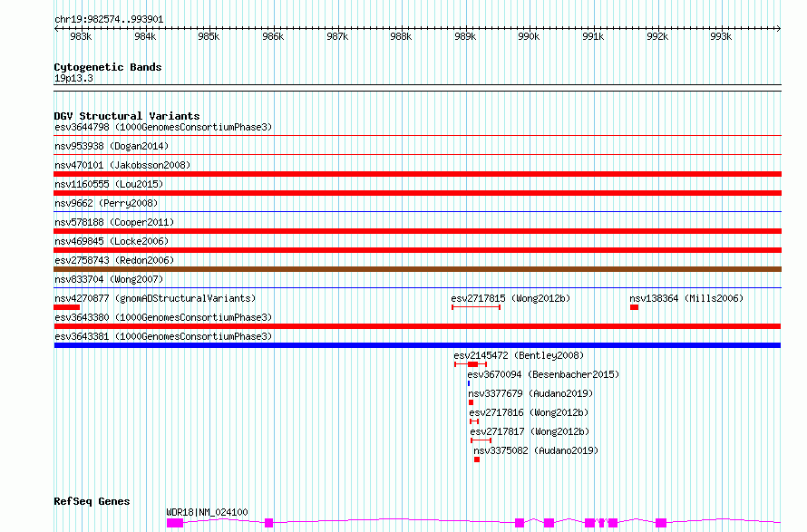Click the DGV Structural Variants track title

point(127,116)
